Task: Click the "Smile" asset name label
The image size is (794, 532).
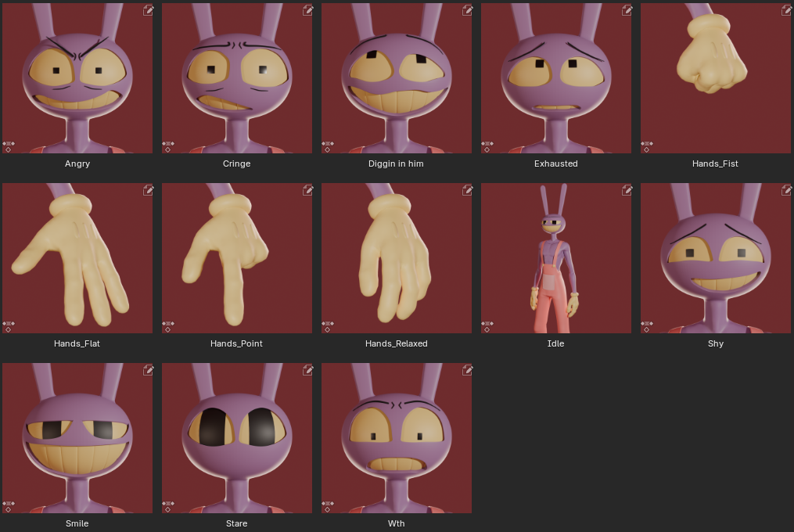Action: pos(77,523)
